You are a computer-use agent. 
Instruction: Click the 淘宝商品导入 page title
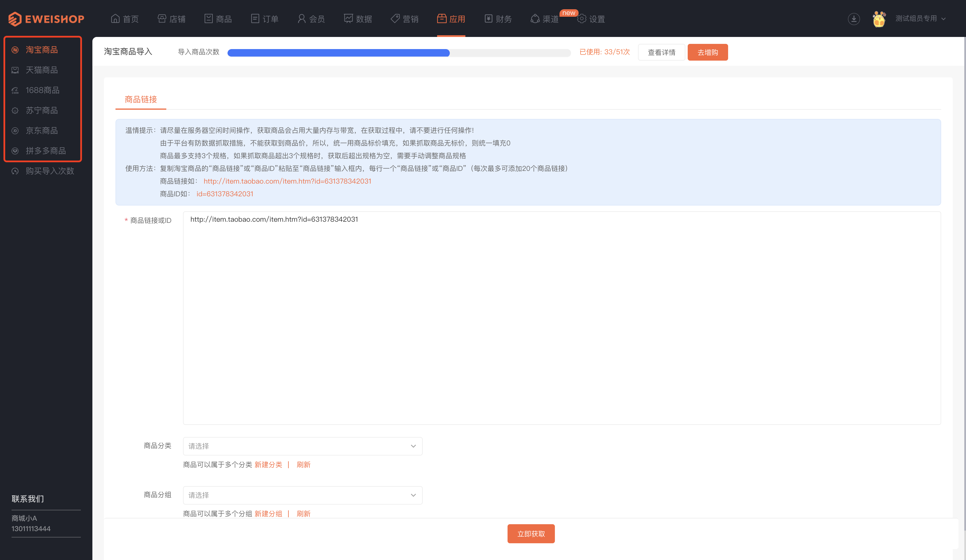coord(128,51)
